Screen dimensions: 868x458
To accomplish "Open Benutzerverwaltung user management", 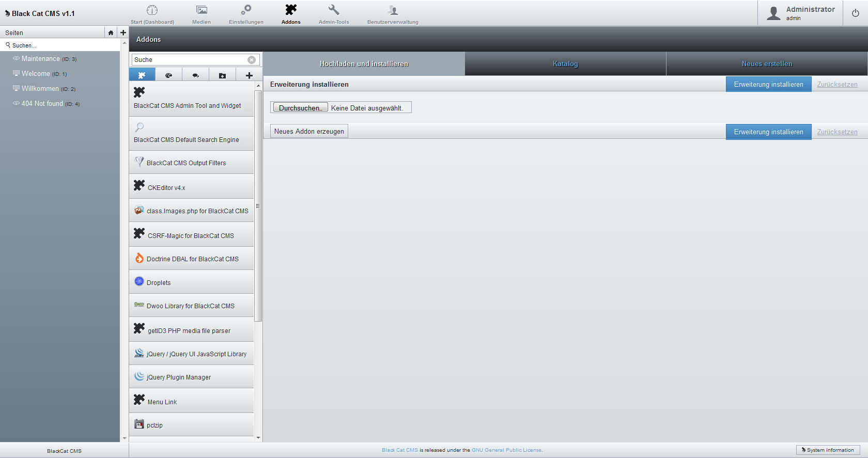I will pyautogui.click(x=393, y=14).
